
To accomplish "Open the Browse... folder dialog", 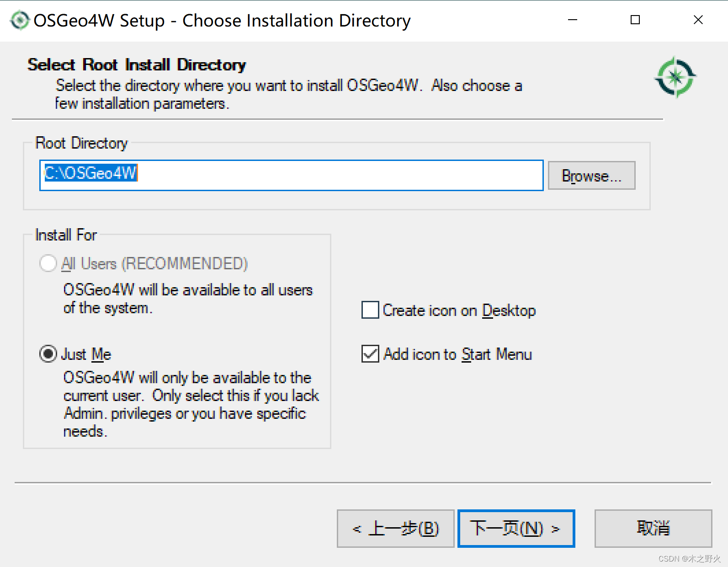I will 591,176.
